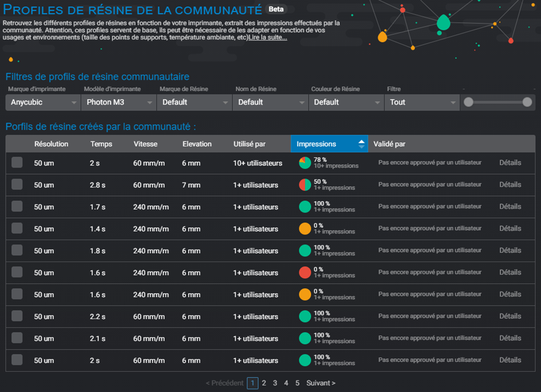Click Suivant to view the next page

pos(321,383)
